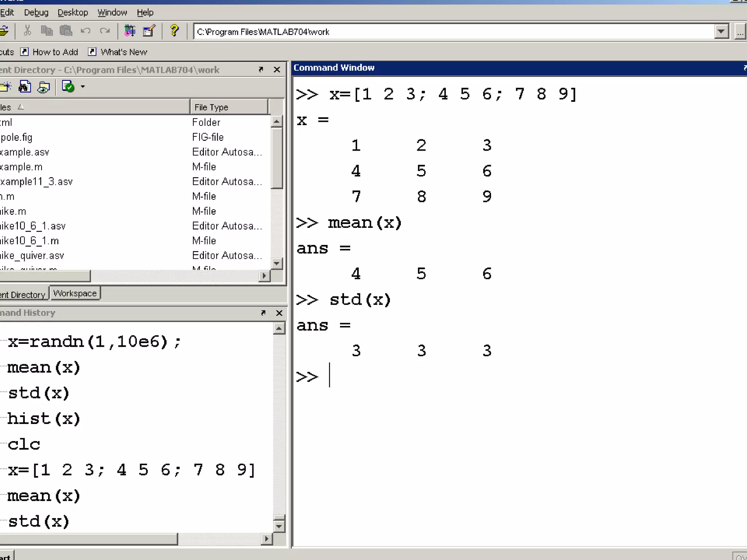Click the Copy toolbar icon

(x=47, y=31)
